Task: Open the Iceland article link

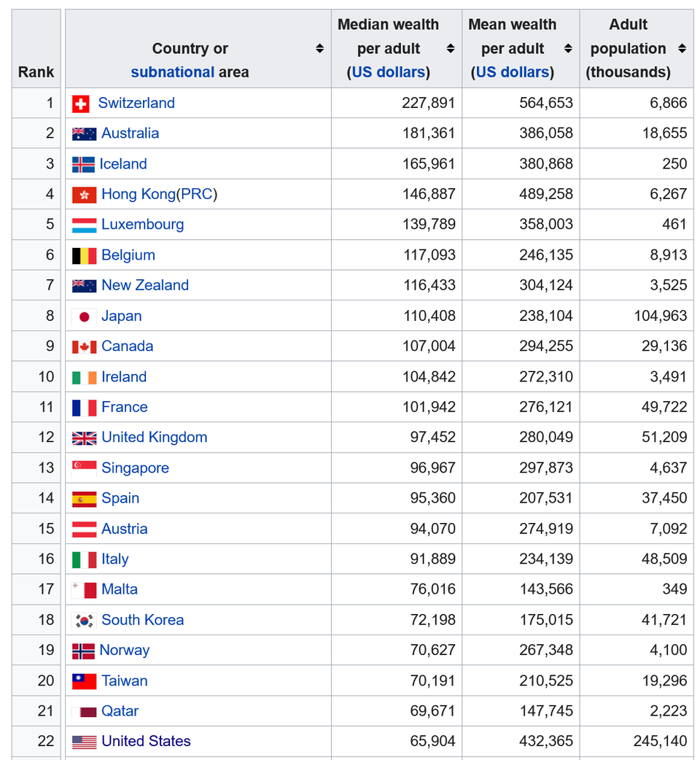Action: tap(123, 164)
